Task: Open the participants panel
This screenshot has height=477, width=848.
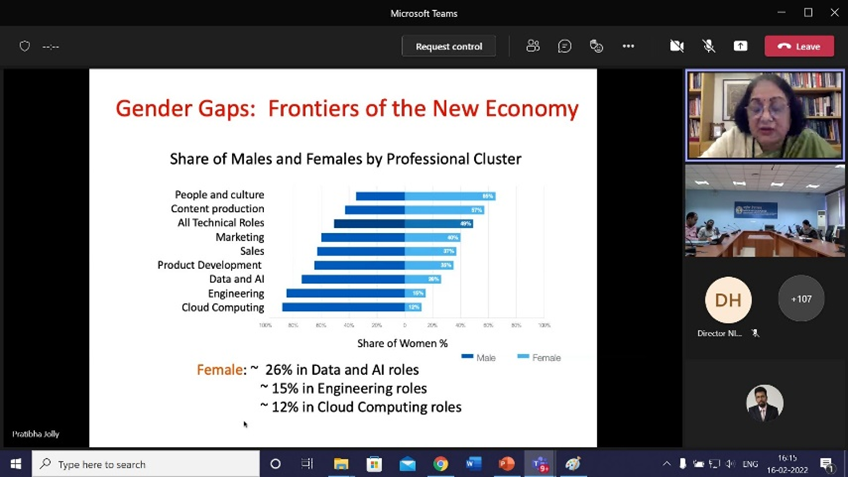Action: (x=533, y=46)
